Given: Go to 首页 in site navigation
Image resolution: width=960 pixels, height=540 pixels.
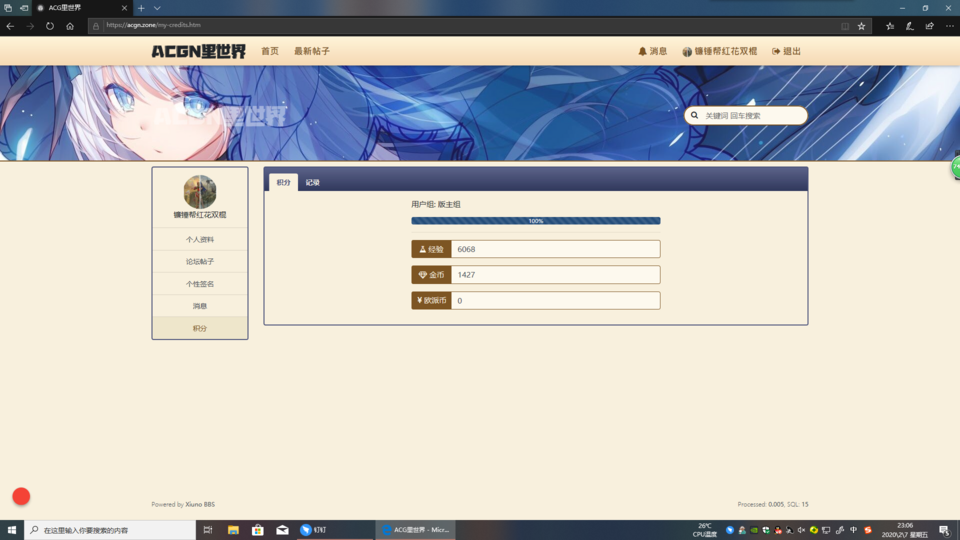Looking at the screenshot, I should [270, 51].
